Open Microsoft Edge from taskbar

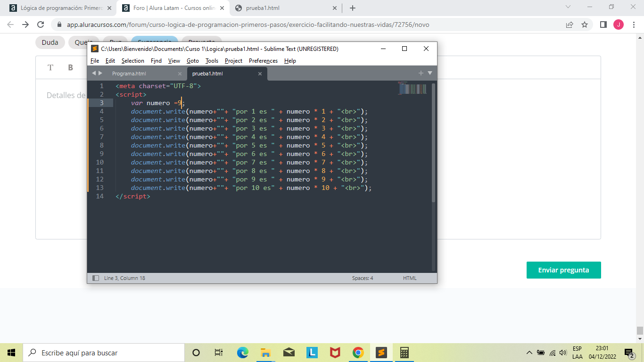242,353
